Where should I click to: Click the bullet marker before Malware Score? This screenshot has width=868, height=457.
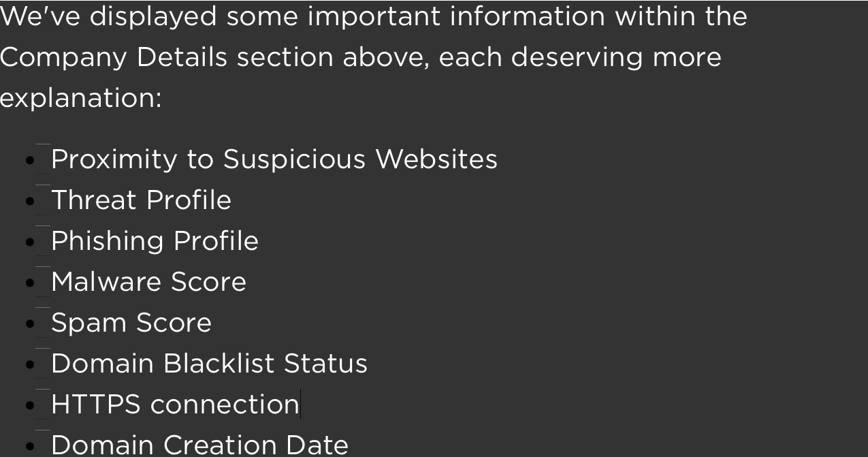[x=30, y=283]
